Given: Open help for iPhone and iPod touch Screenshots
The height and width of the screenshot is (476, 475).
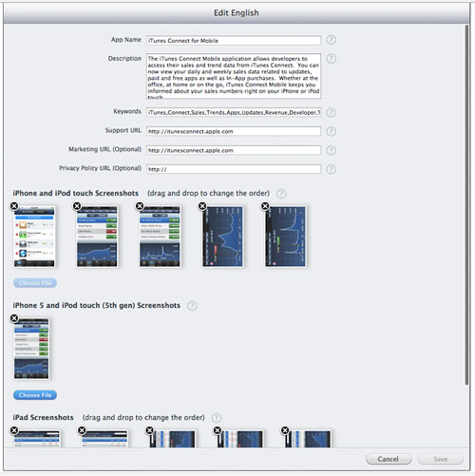Looking at the screenshot, I should [281, 194].
